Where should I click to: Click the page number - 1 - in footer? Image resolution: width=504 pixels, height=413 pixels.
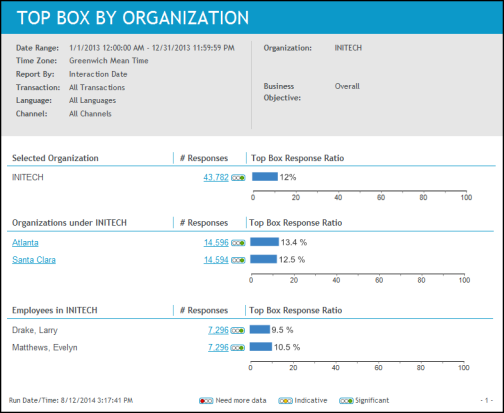[487, 400]
